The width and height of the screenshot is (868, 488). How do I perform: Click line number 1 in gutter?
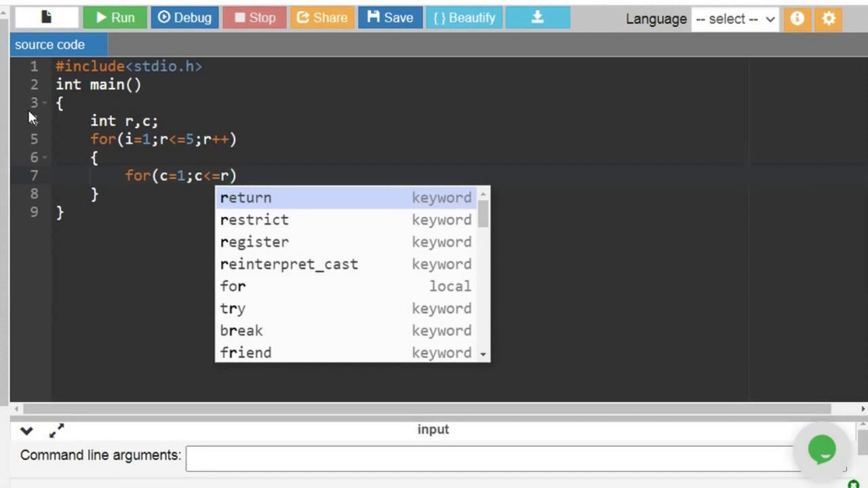click(34, 66)
